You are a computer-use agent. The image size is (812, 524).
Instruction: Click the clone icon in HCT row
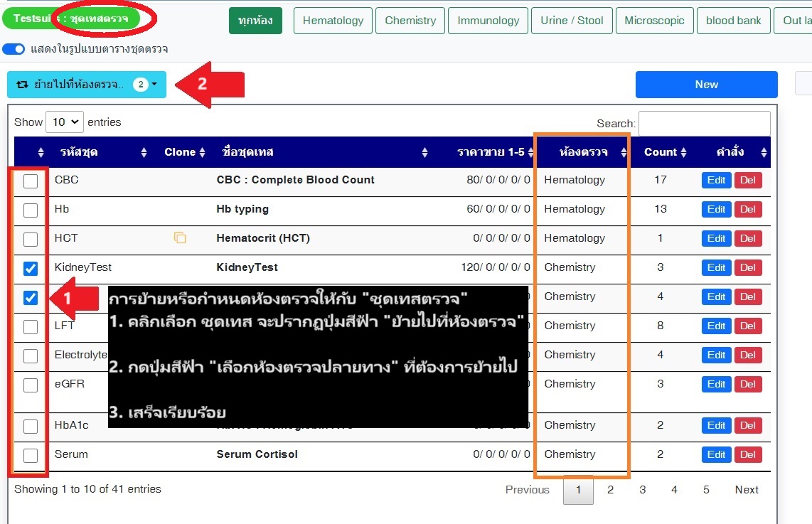pyautogui.click(x=180, y=237)
